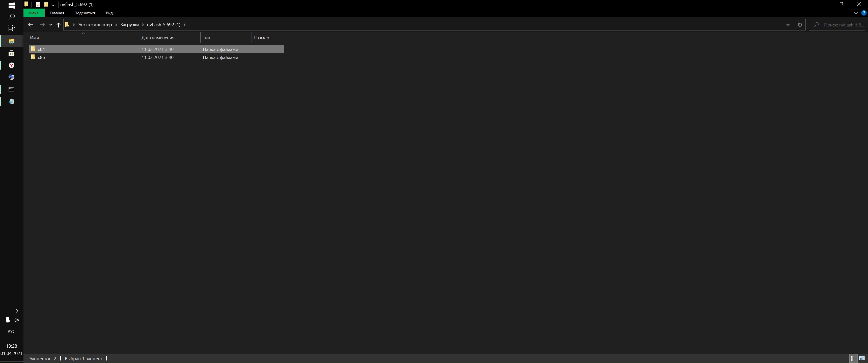Open address bar history dropdown
Image resolution: width=868 pixels, height=363 pixels.
coord(788,25)
